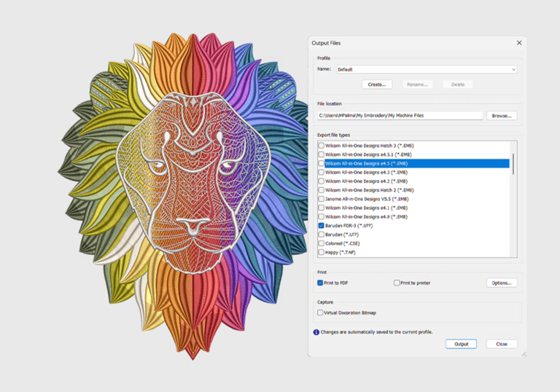The height and width of the screenshot is (392, 560).
Task: Click the blue info icon about profile changes
Action: 316,332
